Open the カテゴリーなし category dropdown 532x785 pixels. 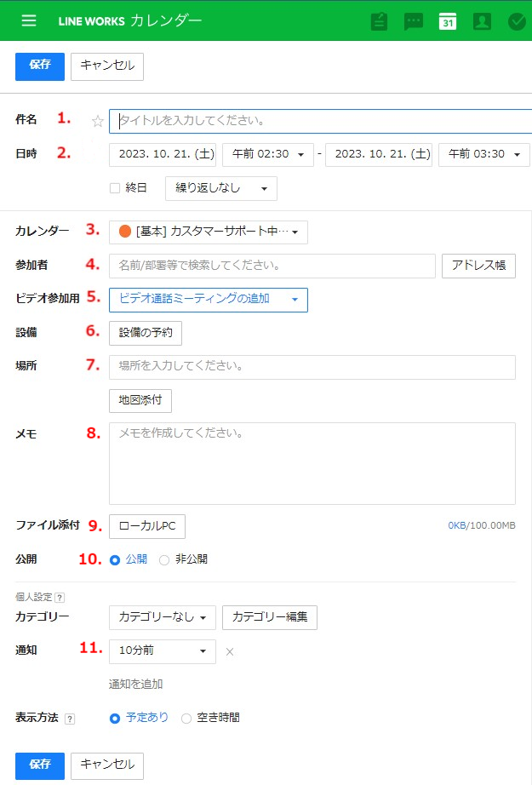pos(162,618)
